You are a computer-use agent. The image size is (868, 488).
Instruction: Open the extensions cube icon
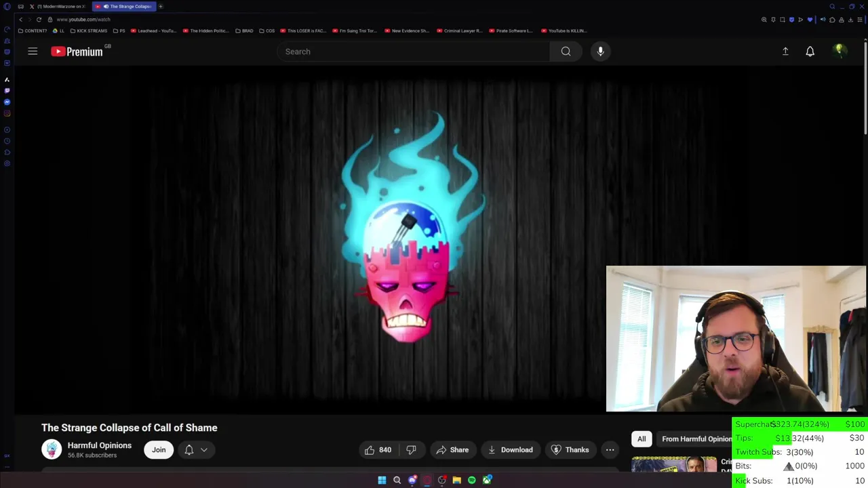tap(832, 20)
